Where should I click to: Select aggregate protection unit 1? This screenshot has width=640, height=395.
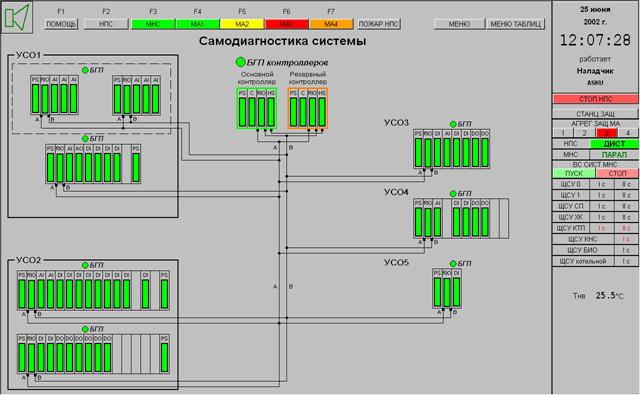[563, 133]
